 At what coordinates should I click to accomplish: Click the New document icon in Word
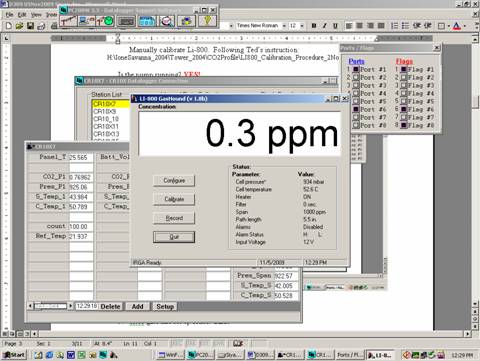tap(9, 26)
